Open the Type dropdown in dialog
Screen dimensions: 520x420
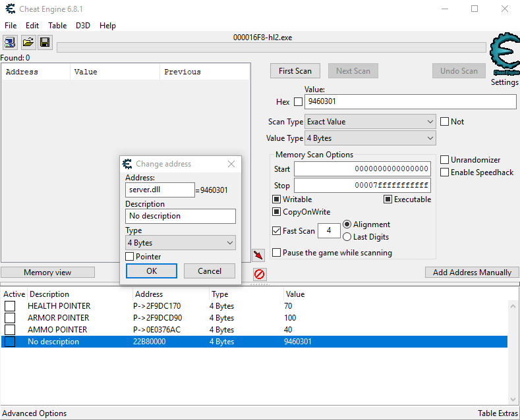(x=180, y=243)
